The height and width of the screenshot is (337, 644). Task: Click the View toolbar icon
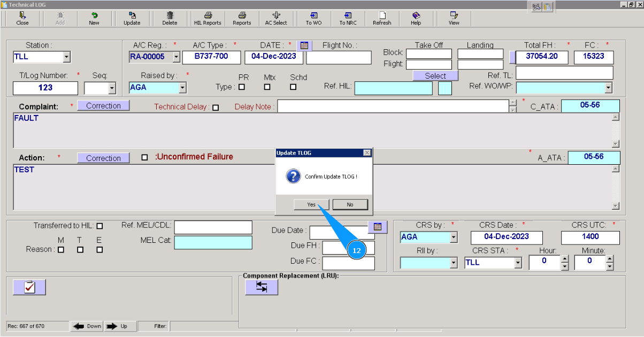454,18
